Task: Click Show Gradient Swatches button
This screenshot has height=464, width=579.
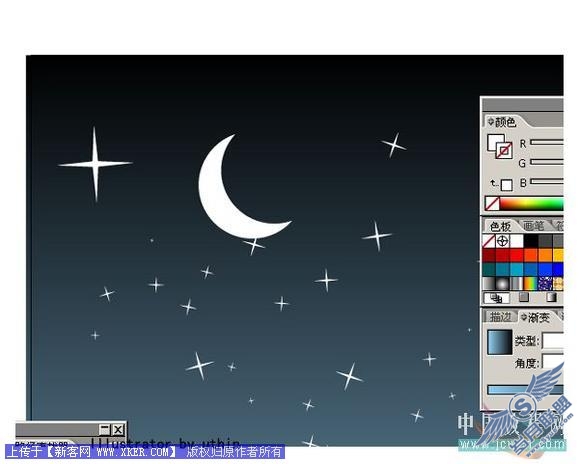Action: (551, 297)
